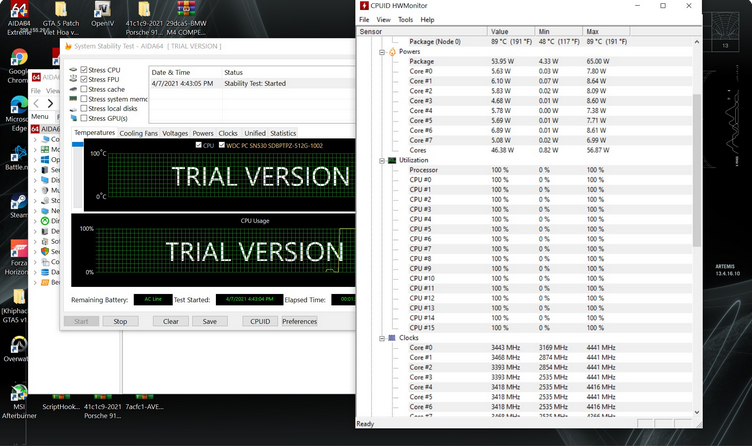Viewport: 752px width, 446px height.
Task: Open the Tools menu in HWMonitor
Action: 405,19
